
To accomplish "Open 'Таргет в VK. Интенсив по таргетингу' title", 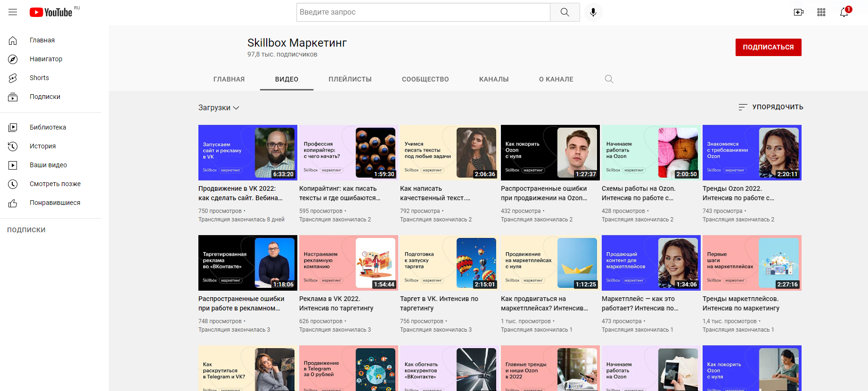I will click(439, 303).
